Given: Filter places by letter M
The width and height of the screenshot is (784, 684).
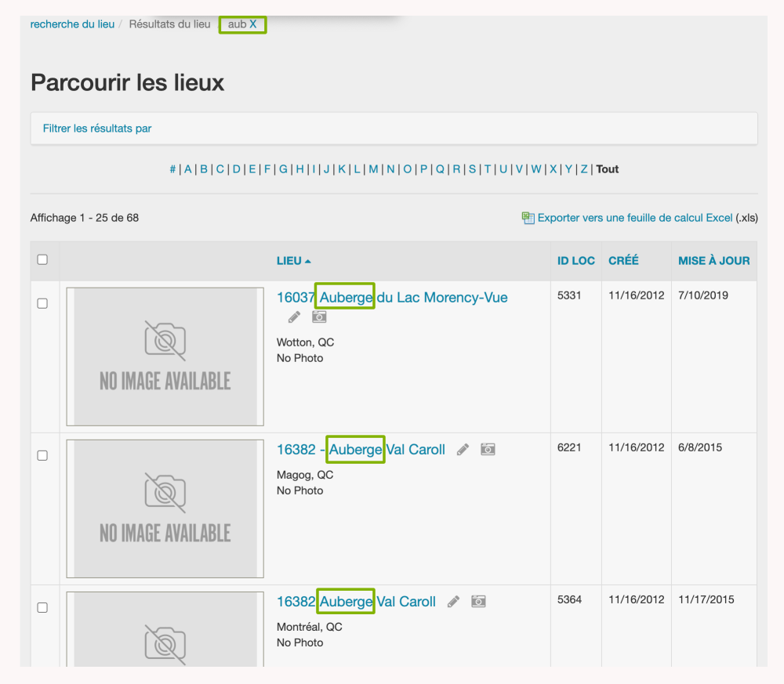Looking at the screenshot, I should 373,169.
